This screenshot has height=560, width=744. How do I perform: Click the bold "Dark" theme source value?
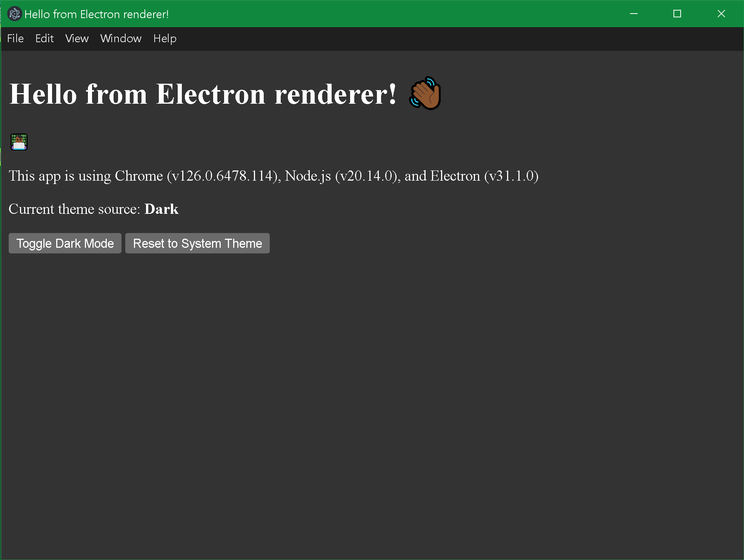(161, 209)
